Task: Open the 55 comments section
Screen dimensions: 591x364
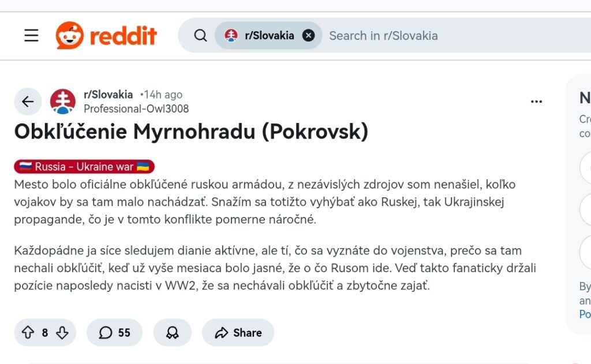Action: [x=115, y=333]
